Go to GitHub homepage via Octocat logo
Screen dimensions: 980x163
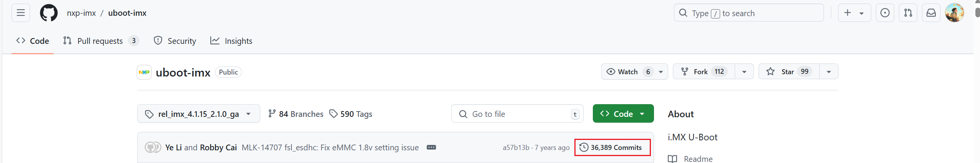tap(49, 13)
